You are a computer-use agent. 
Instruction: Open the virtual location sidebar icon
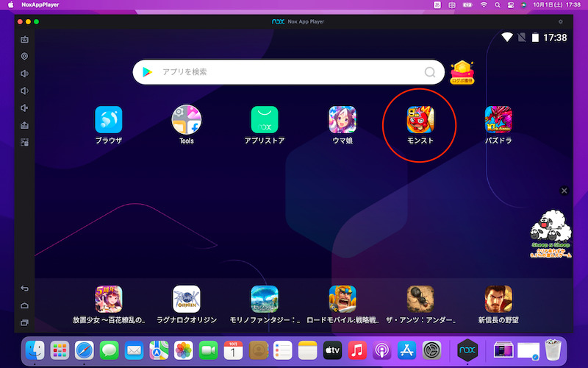coord(24,56)
